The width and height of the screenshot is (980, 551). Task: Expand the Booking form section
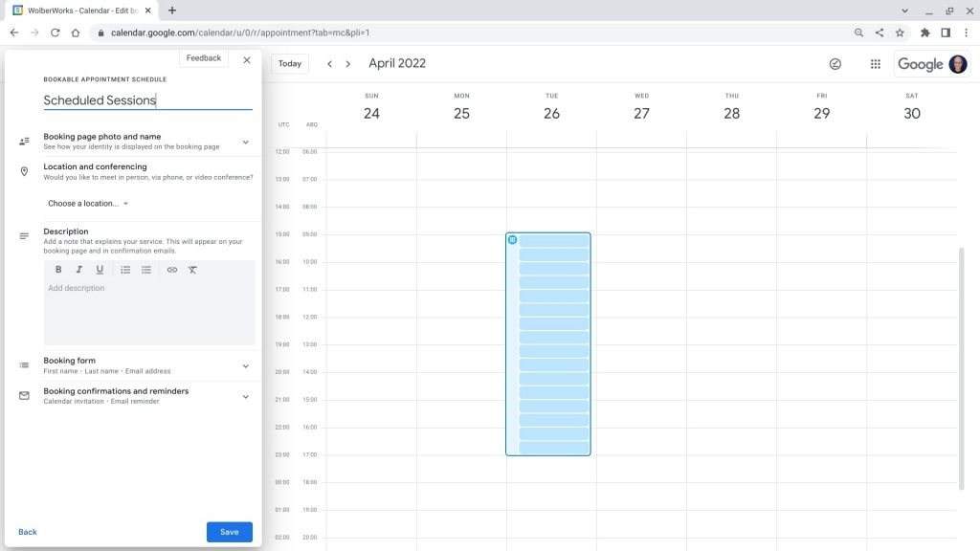click(x=245, y=365)
